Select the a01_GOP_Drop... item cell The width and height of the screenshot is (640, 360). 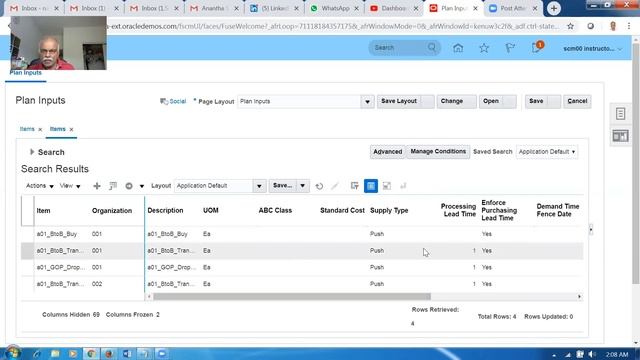(x=61, y=267)
